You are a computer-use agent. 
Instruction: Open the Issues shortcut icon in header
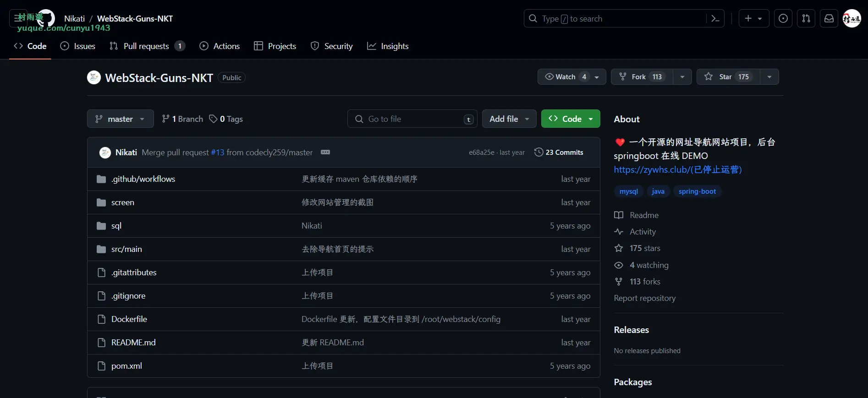coord(783,18)
